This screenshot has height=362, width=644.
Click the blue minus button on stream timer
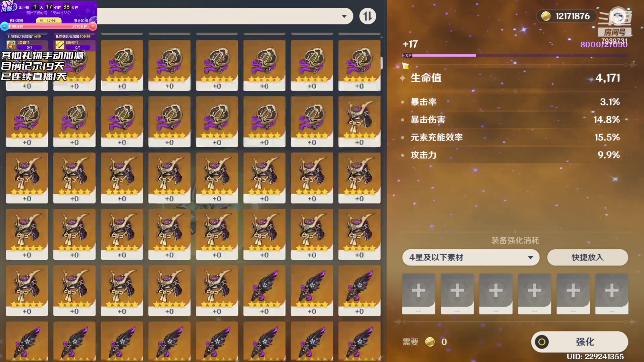tap(4, 26)
